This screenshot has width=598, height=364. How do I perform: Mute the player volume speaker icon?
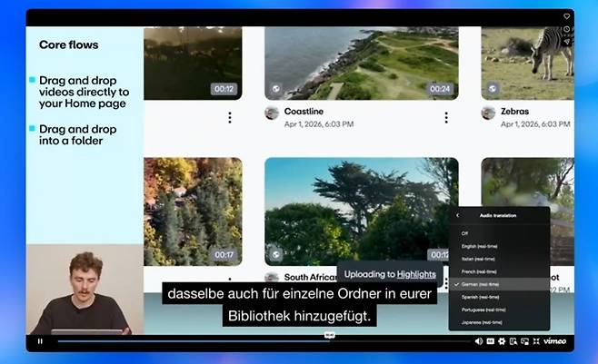pos(479,341)
